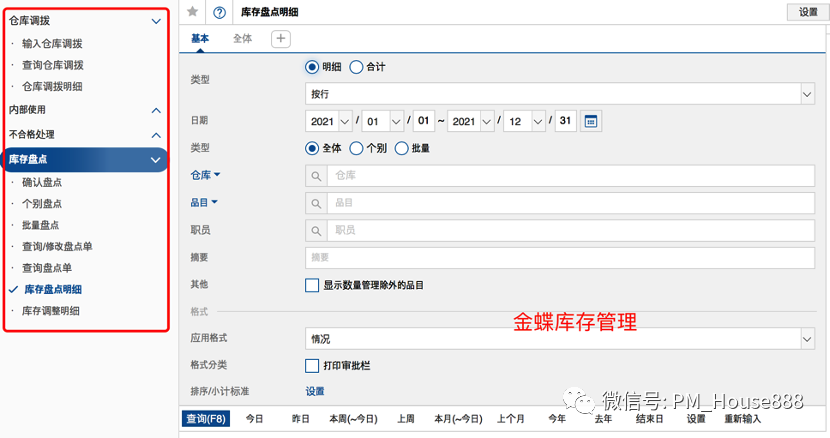The image size is (830, 438).
Task: Select the 批量 radio option
Action: (402, 148)
